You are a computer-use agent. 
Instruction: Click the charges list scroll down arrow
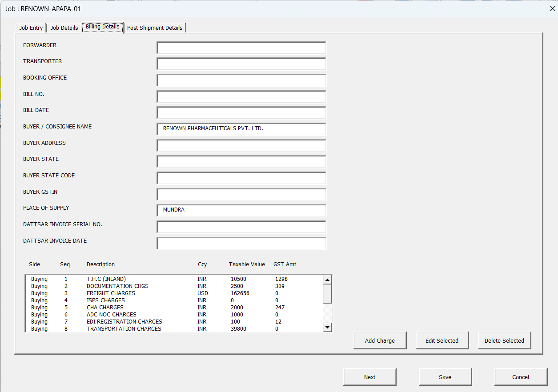(x=327, y=327)
